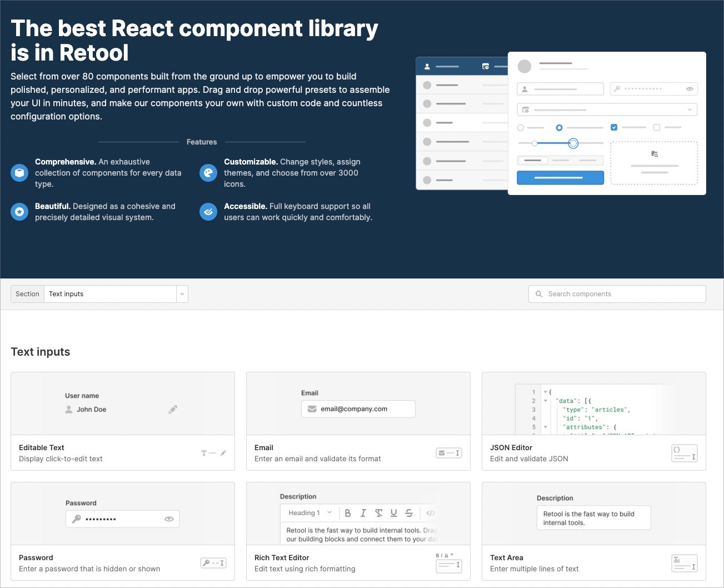724x588 pixels.
Task: Click the Text Area component title
Action: (x=507, y=557)
